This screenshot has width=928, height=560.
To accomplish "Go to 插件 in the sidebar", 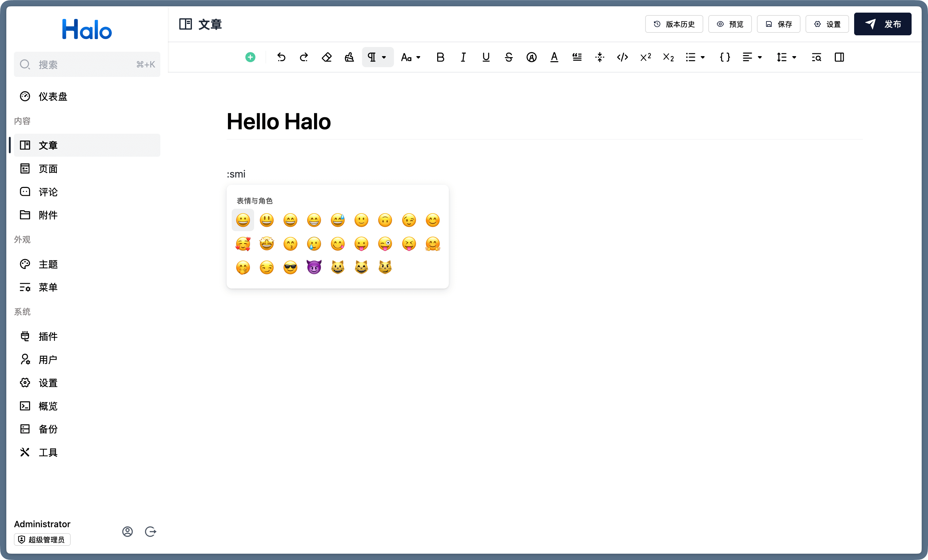I will coord(48,336).
